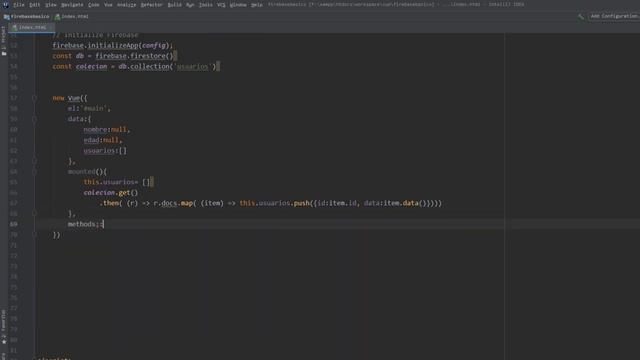Viewport: 640px width, 360px height.
Task: Collapse the mounted function fold at line 64
Action: pos(34,172)
